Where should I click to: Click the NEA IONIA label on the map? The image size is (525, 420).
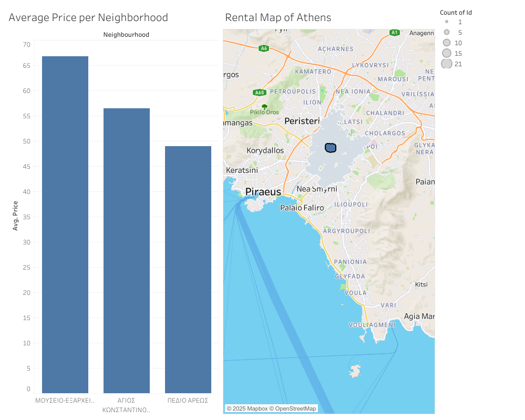[x=353, y=92]
